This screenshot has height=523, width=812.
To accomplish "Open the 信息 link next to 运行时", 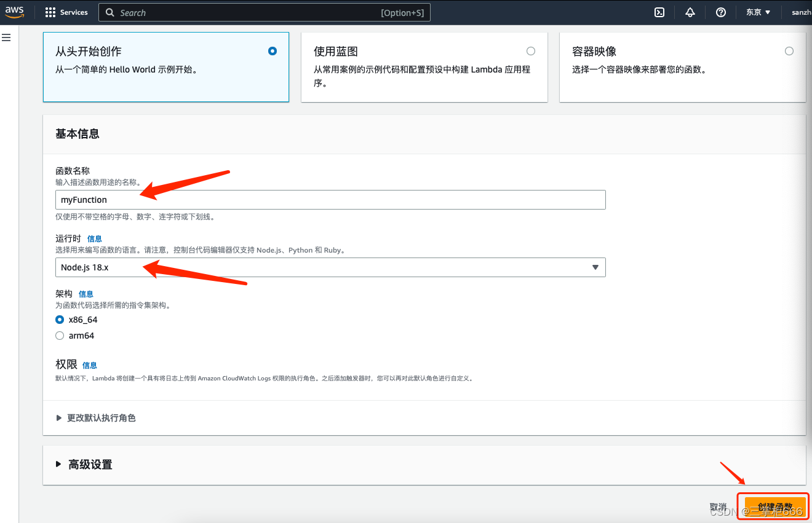I will pos(95,238).
